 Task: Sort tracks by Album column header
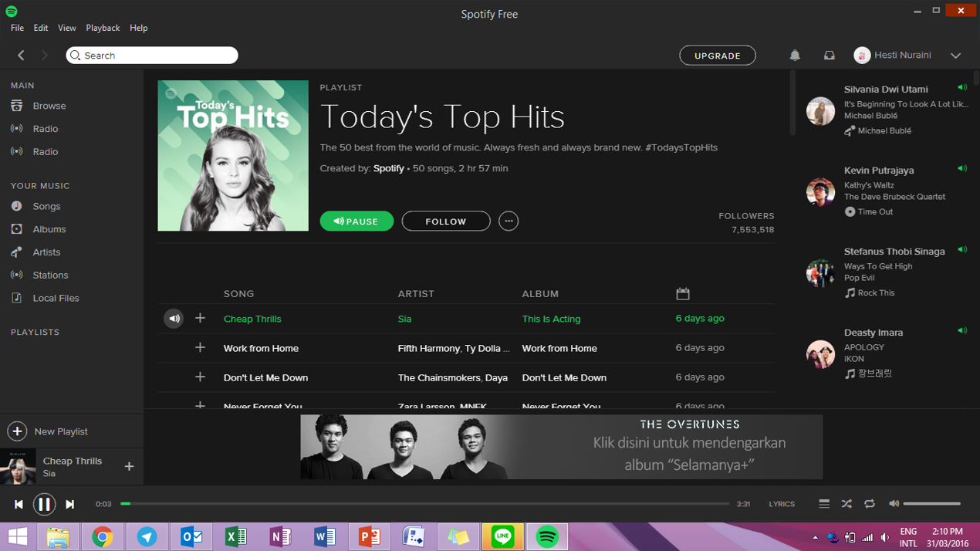pyautogui.click(x=540, y=294)
